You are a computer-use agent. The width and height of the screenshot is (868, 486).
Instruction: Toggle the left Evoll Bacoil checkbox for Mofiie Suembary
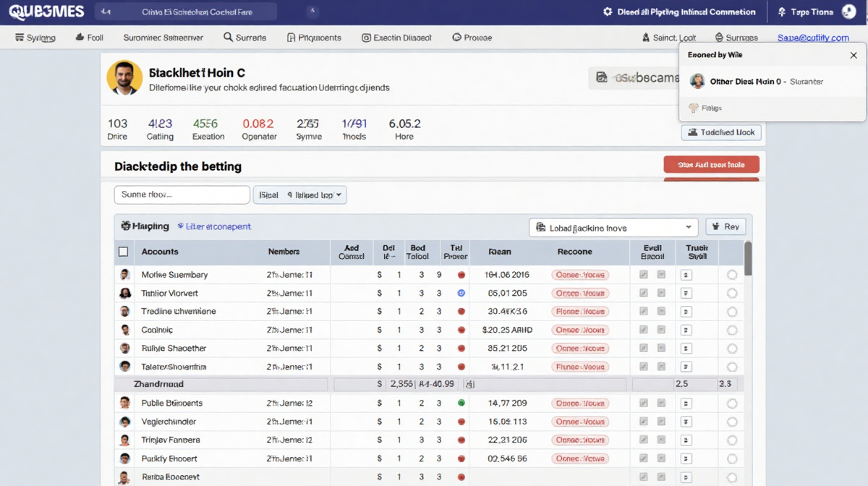click(x=644, y=275)
